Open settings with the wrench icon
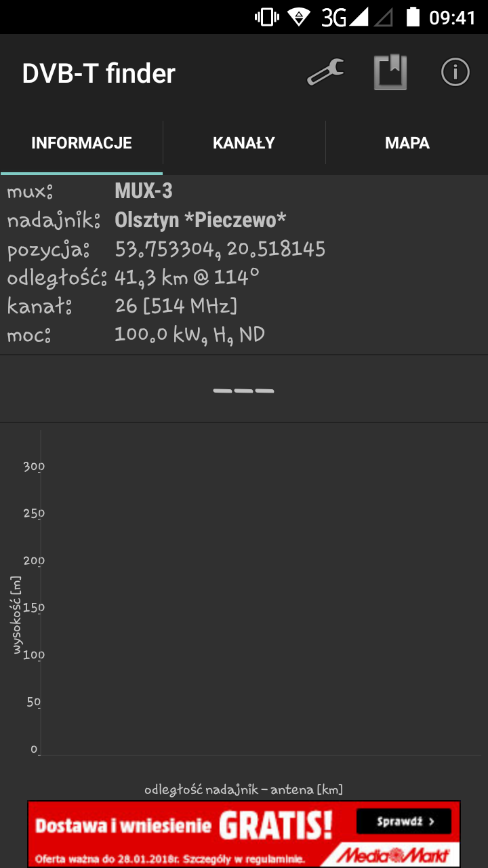The width and height of the screenshot is (488, 868). click(x=325, y=73)
